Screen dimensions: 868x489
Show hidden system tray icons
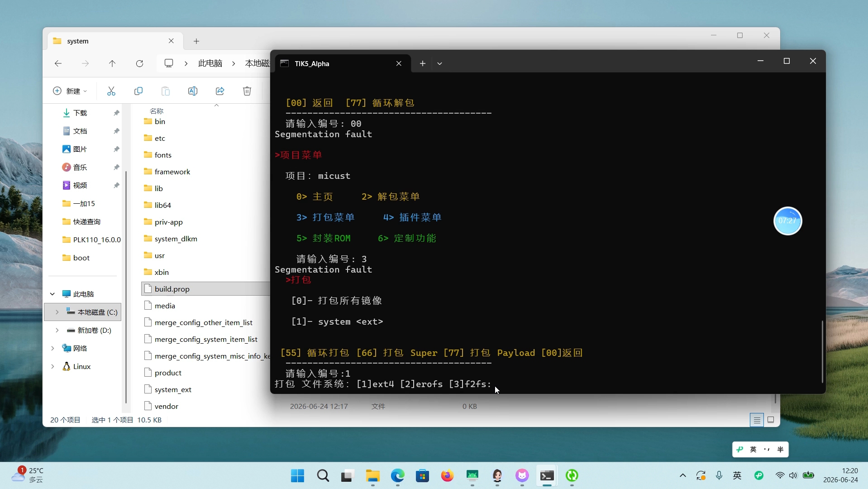[683, 475]
